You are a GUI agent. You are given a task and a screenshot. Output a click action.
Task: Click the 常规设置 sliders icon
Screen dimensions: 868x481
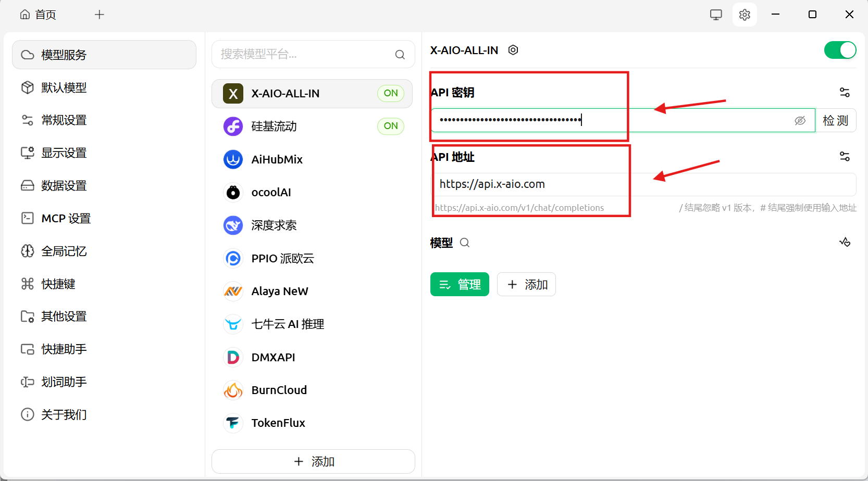click(27, 120)
